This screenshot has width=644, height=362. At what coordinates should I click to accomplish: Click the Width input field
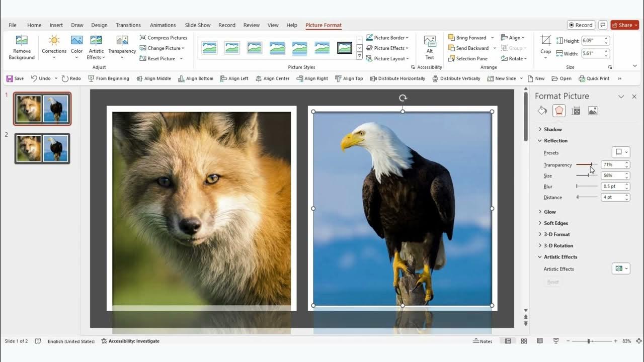click(x=593, y=53)
